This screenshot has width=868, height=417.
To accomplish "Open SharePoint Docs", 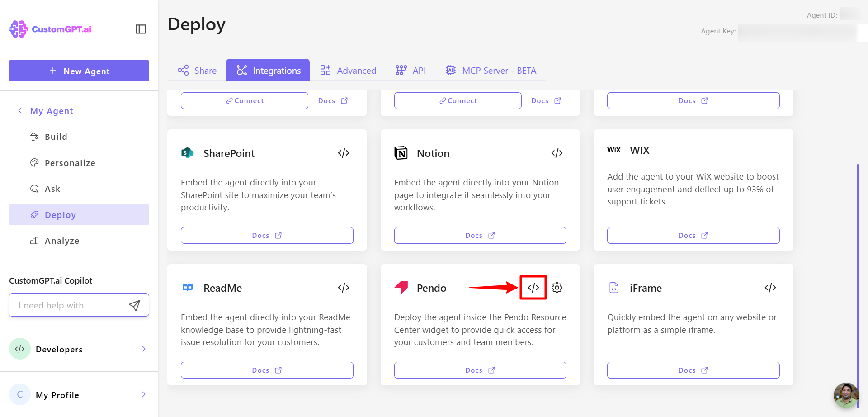I will click(x=267, y=235).
